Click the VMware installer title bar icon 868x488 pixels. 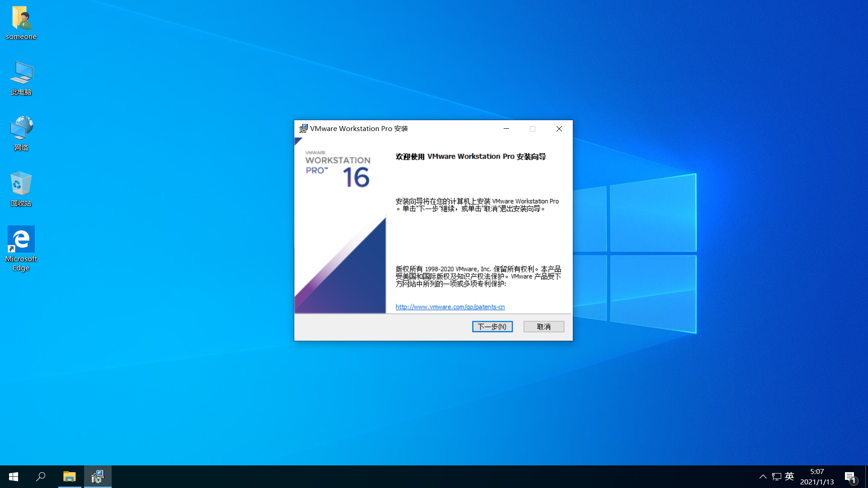click(303, 129)
